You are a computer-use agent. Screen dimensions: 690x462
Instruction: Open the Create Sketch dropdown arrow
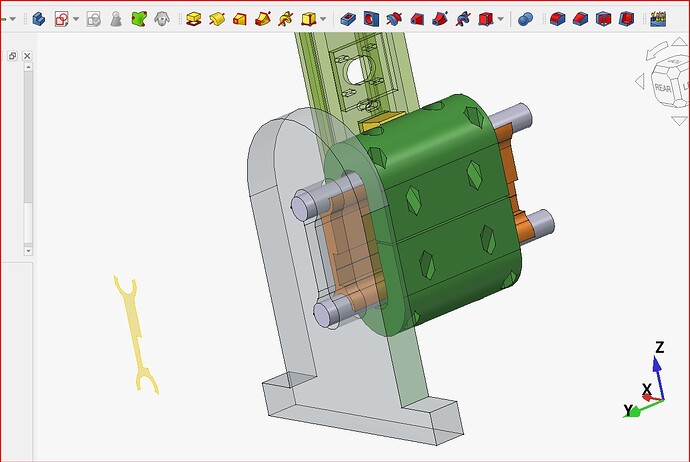(76, 19)
